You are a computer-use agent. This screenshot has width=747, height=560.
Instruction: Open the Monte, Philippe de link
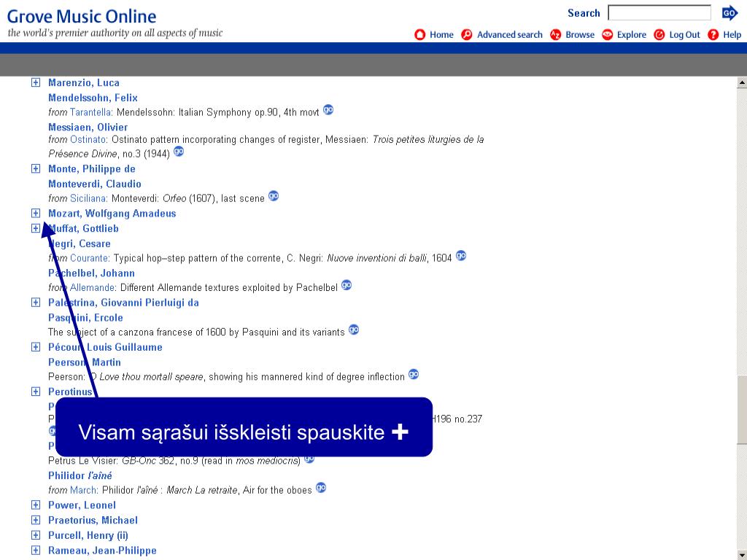(x=92, y=168)
